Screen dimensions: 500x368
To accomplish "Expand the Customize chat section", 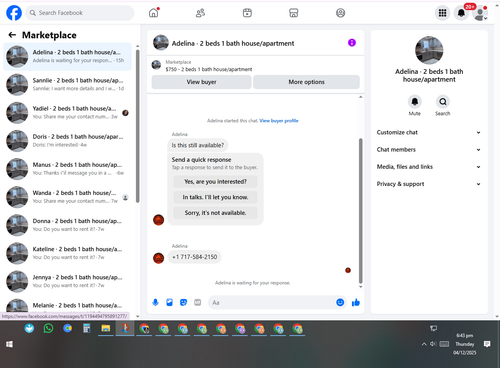I will tap(429, 132).
